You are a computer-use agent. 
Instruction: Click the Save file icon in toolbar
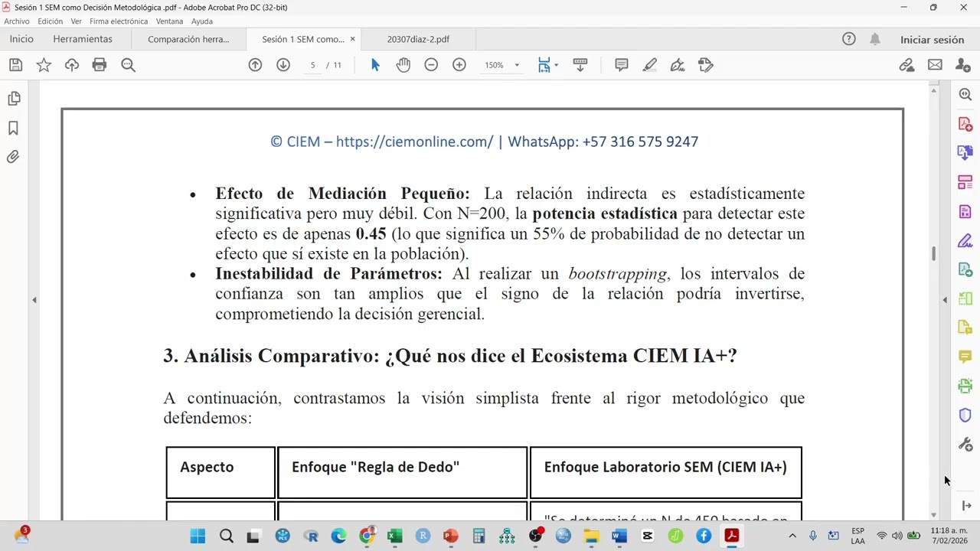point(15,65)
